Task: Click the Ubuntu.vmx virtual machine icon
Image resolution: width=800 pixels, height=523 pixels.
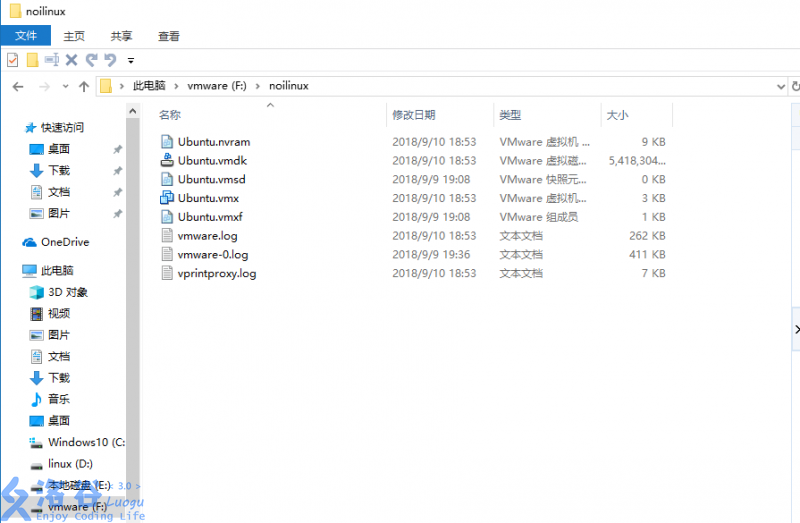Action: (167, 197)
